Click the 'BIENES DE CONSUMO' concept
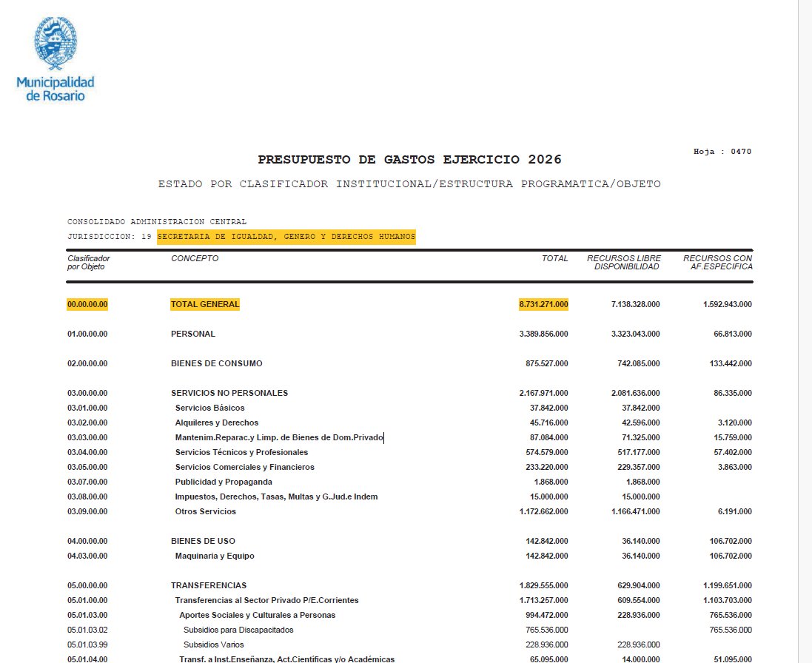Viewport: 812px width, 663px height. click(x=216, y=363)
